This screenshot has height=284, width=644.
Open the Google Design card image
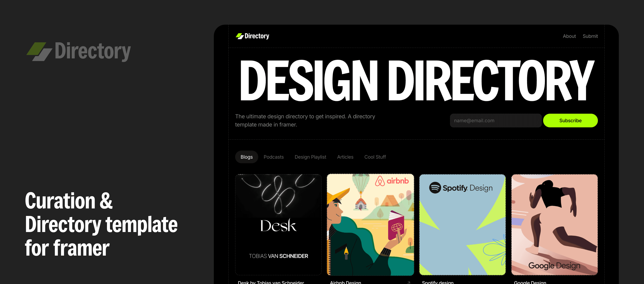pyautogui.click(x=555, y=225)
